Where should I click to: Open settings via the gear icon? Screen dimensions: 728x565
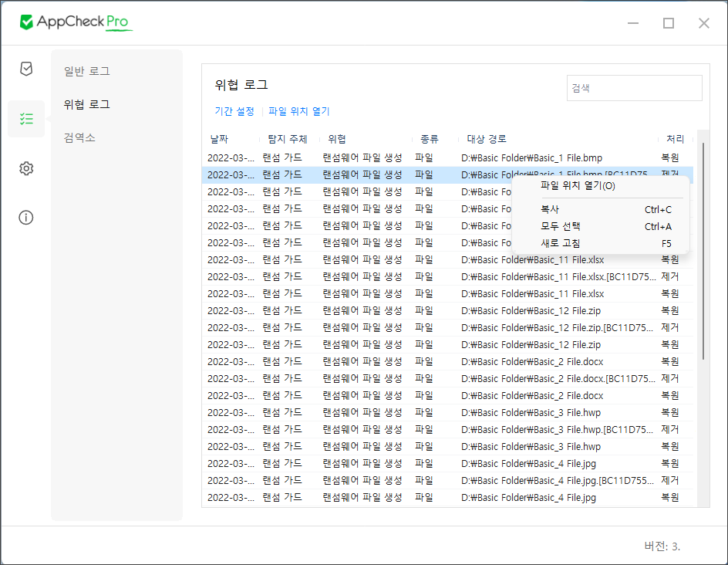tap(26, 168)
